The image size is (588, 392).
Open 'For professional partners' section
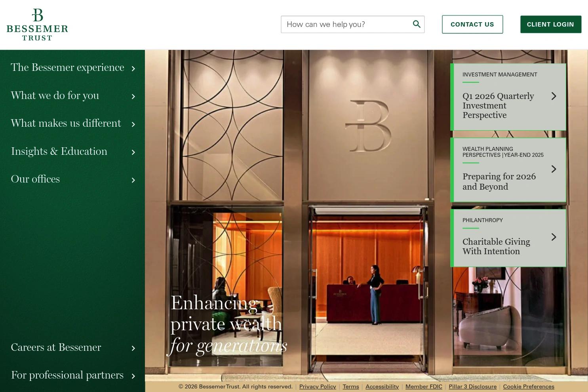point(67,375)
